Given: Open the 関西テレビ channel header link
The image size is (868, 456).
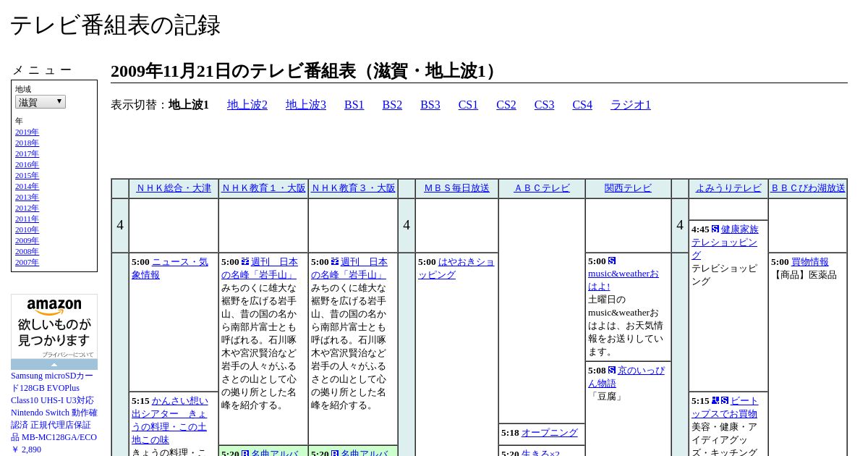Looking at the screenshot, I should coord(628,188).
